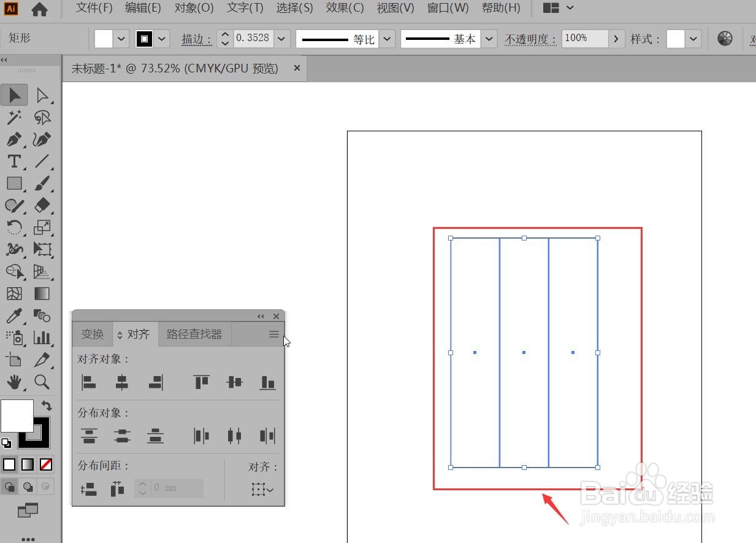Click horizontal align left in Align panel
The height and width of the screenshot is (543, 756).
pyautogui.click(x=89, y=383)
